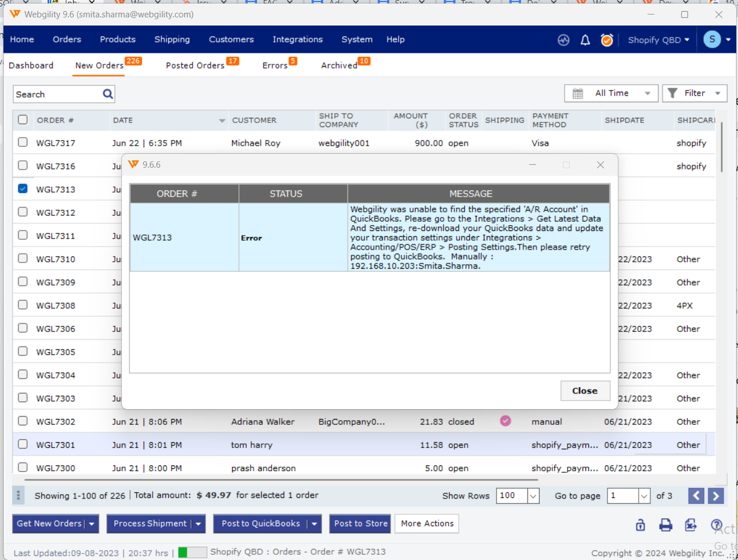
Task: Open the notifications bell
Action: pyautogui.click(x=585, y=40)
